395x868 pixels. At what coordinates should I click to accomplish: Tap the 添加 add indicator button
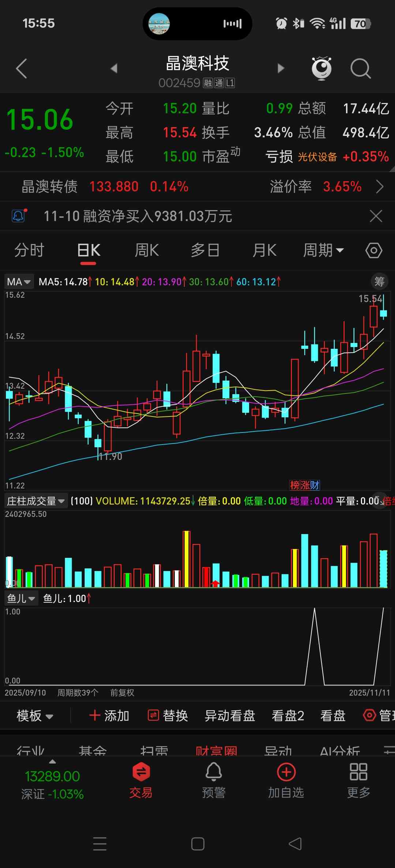[x=109, y=716]
